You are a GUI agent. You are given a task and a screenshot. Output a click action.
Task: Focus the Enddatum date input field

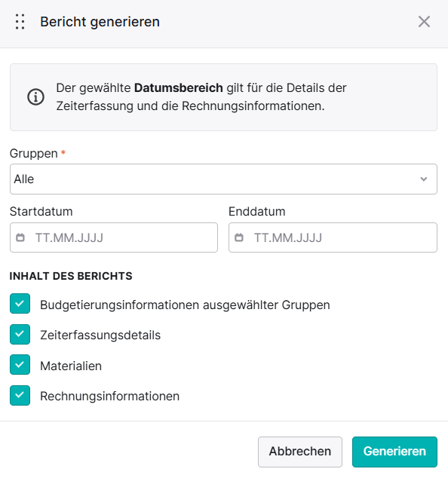333,237
